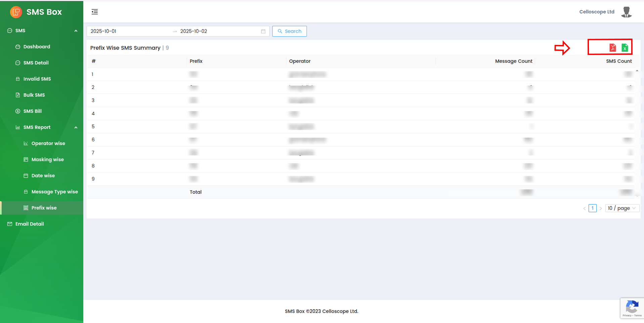The width and height of the screenshot is (644, 323).
Task: Open the 10 / page size dropdown
Action: pyautogui.click(x=622, y=208)
